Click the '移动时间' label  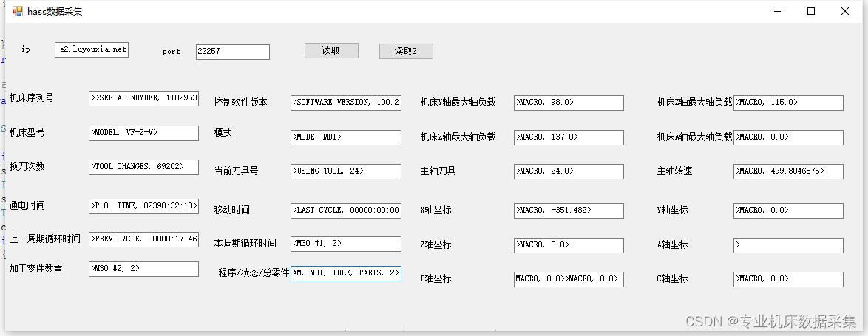[232, 210]
